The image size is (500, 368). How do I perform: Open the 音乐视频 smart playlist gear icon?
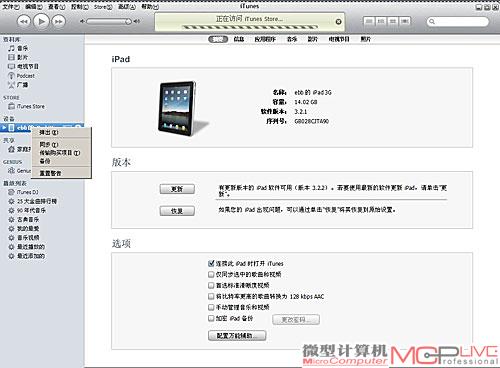11,238
